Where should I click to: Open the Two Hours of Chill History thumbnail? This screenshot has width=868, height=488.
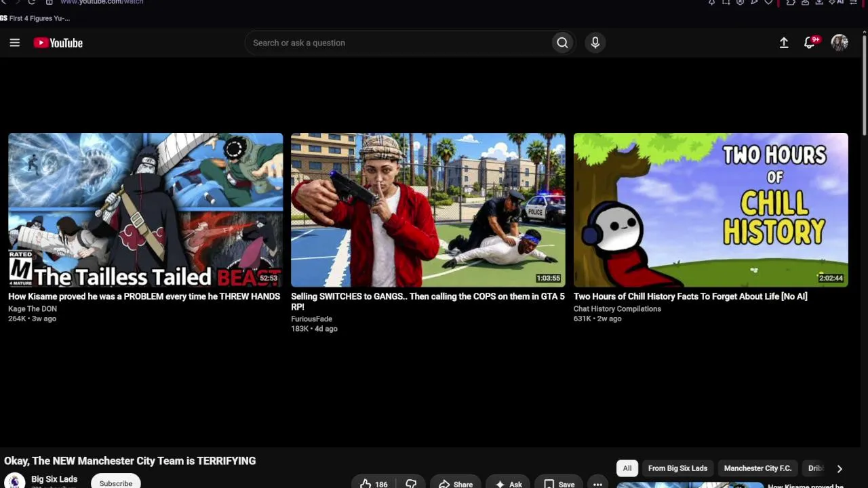coord(711,210)
